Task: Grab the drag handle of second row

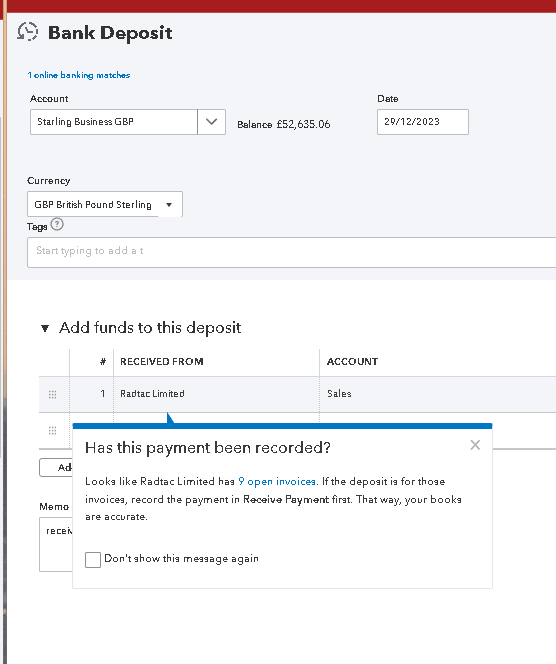Action: 53,431
